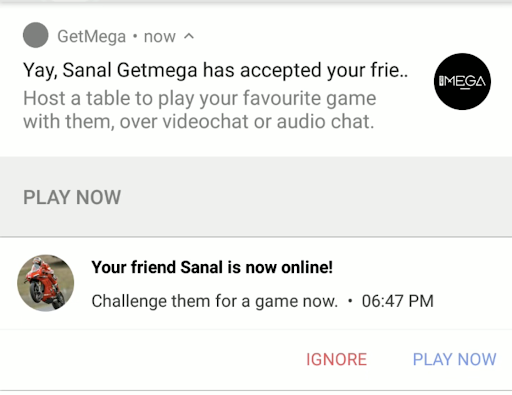Image resolution: width=512 pixels, height=395 pixels.
Task: Tap 'Challenge them for a game now.' message
Action: pyautogui.click(x=215, y=301)
